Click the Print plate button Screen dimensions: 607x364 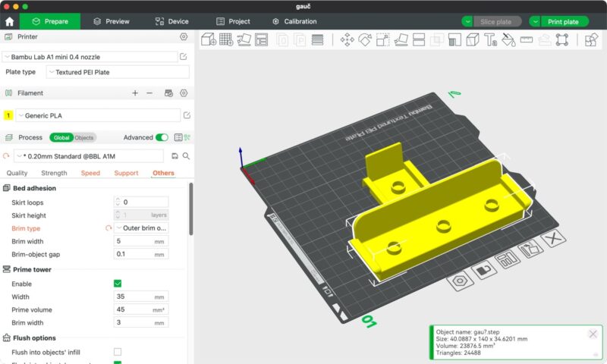[561, 21]
